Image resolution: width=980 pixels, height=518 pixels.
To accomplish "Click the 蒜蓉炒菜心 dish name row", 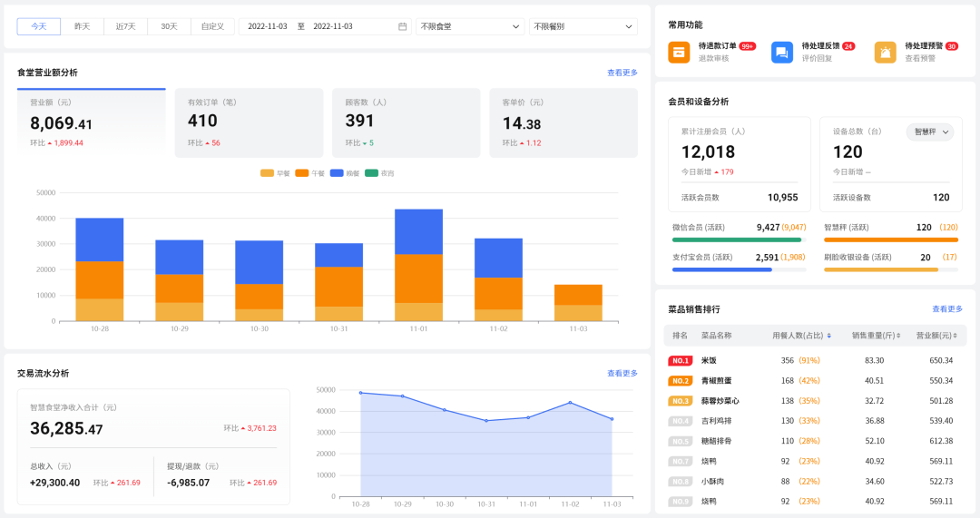I will point(720,401).
